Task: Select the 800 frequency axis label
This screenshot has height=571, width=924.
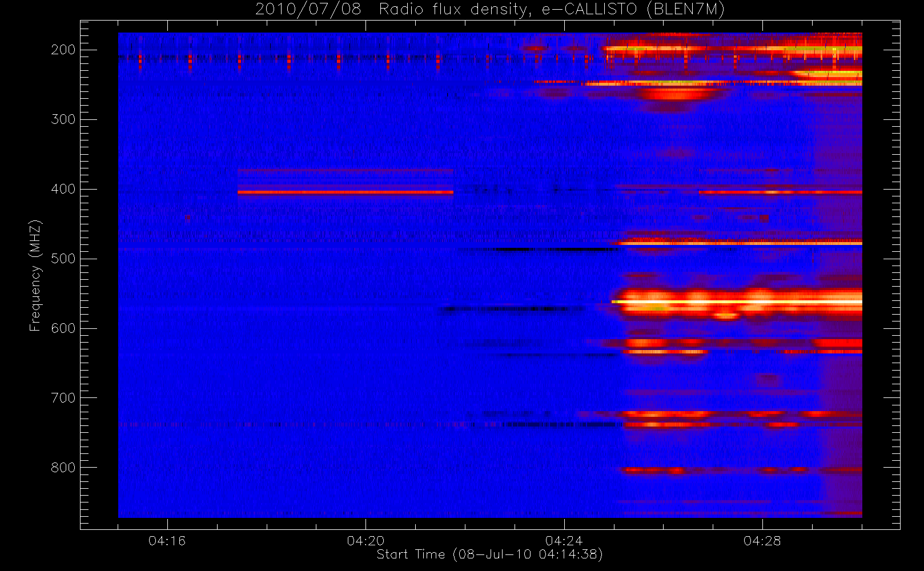Action: (x=63, y=468)
